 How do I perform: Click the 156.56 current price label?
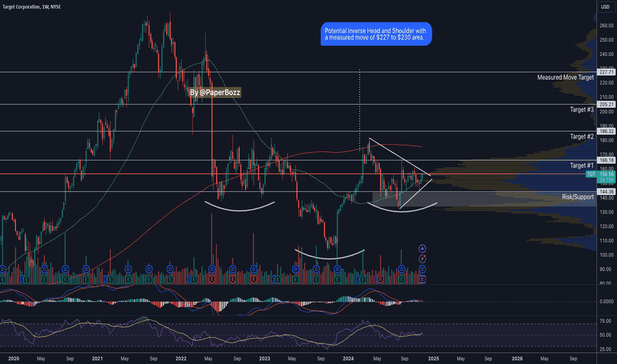point(606,174)
